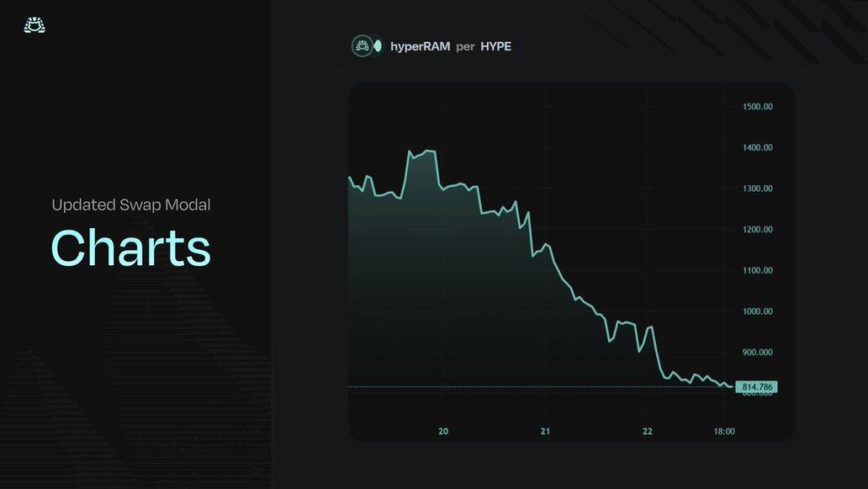Click the 900.000 price axis label
The width and height of the screenshot is (868, 489).
point(757,353)
